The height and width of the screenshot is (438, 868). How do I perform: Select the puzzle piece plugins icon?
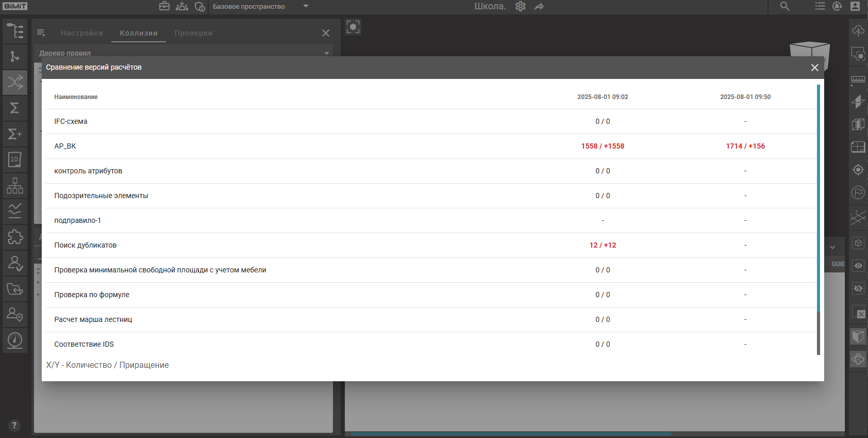[x=15, y=237]
